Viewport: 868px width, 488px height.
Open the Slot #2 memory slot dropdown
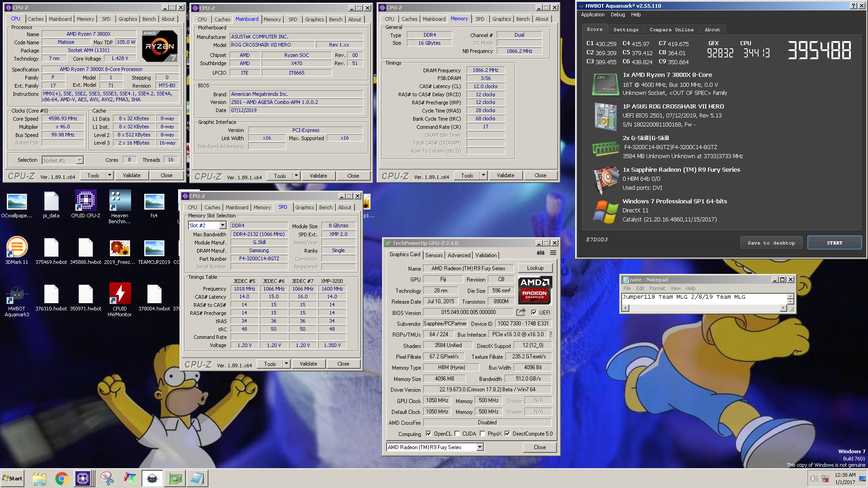coord(222,225)
